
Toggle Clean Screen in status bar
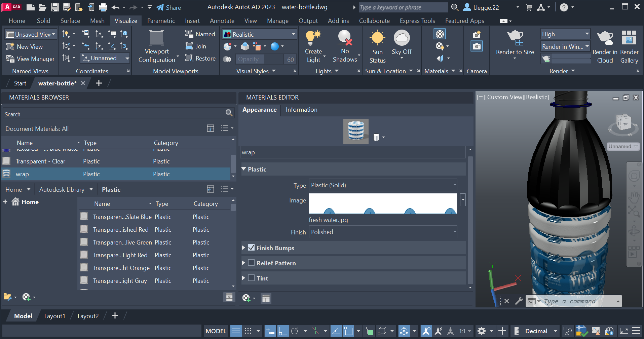coord(624,331)
